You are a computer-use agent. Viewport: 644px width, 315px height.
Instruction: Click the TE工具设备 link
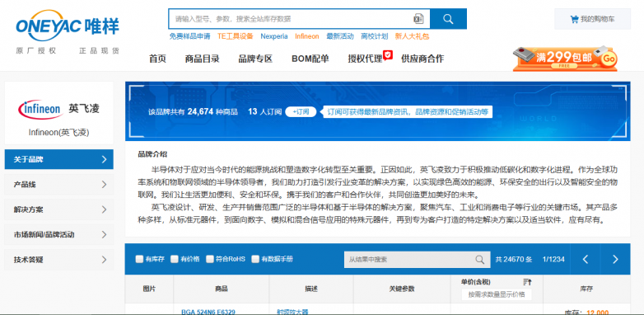(236, 36)
